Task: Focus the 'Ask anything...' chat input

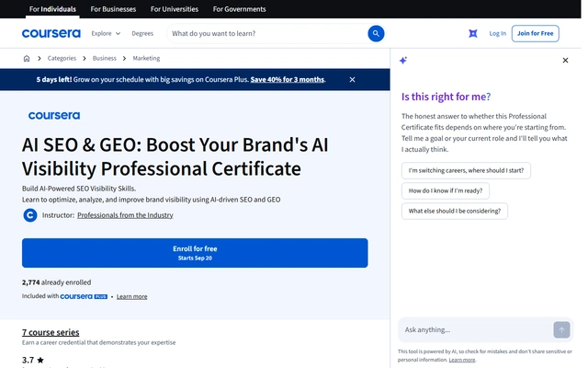Action: tap(475, 329)
